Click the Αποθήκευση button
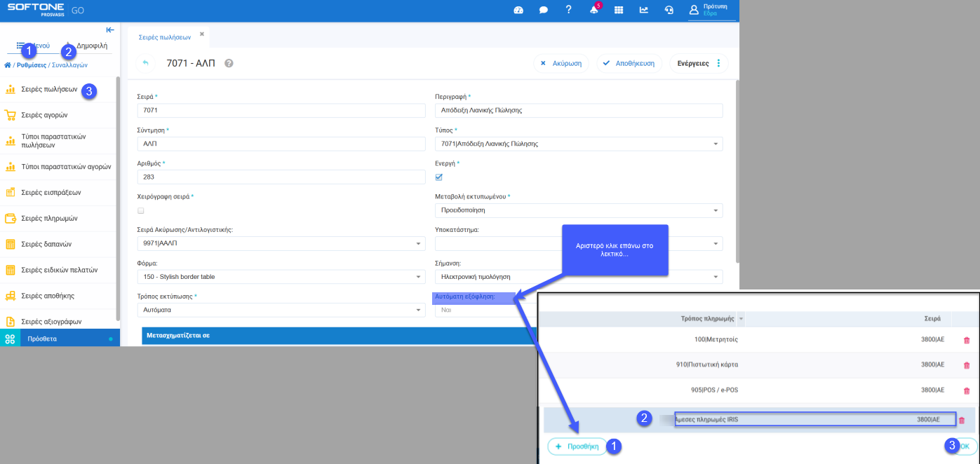The height and width of the screenshot is (464, 980). pos(629,63)
